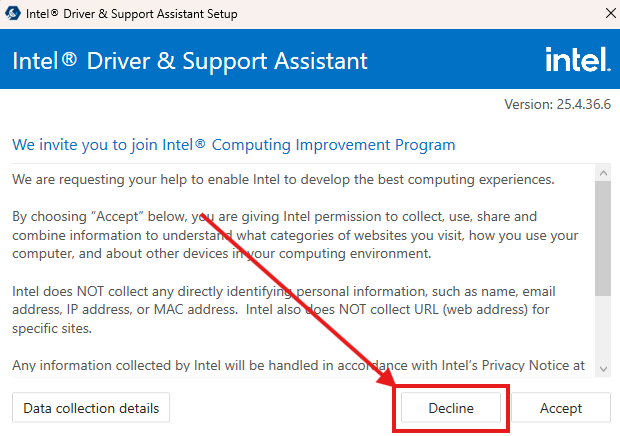Click the paragraph starting "By choosing Accept below"

[x=290, y=235]
